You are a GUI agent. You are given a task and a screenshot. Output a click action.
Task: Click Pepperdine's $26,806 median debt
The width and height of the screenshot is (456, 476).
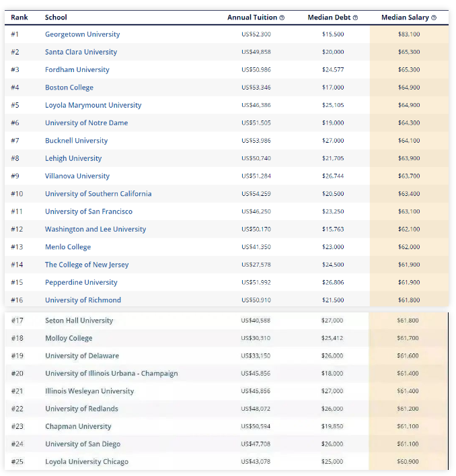click(x=333, y=282)
